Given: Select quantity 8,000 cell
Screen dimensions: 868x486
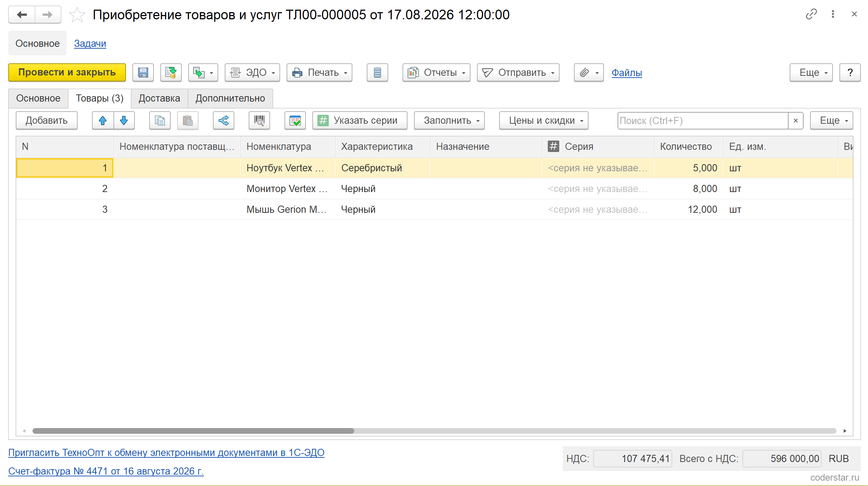Looking at the screenshot, I should (689, 189).
